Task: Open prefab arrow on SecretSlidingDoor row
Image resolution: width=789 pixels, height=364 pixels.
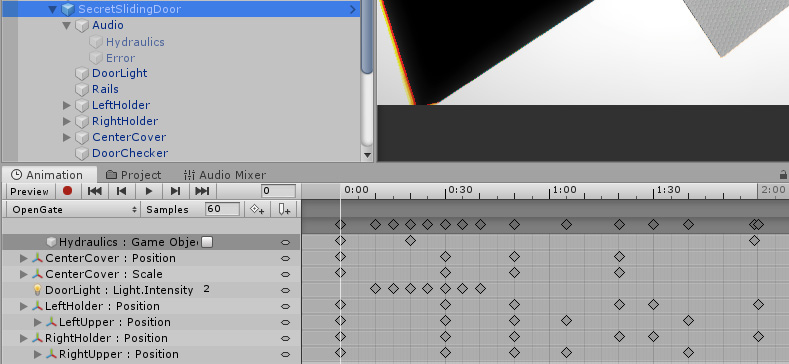Action: click(x=353, y=9)
